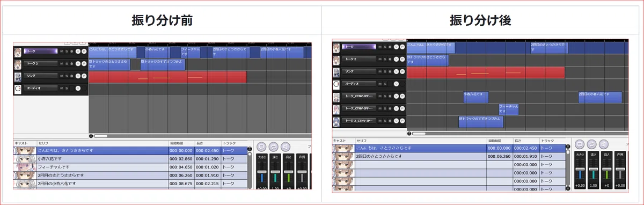
Task: Select オーディオ track icon in 振り分け前 panel
Action: (x=18, y=89)
